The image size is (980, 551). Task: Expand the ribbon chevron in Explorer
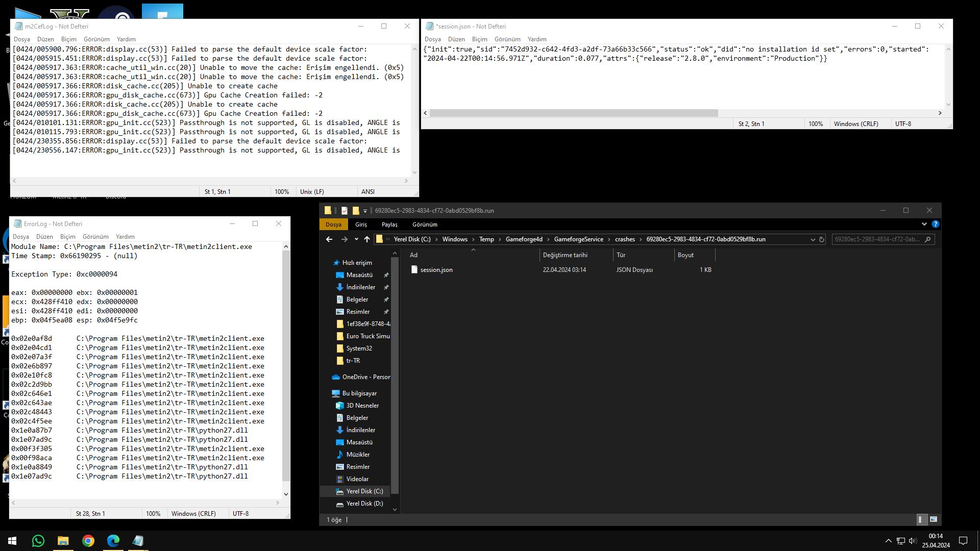(924, 224)
